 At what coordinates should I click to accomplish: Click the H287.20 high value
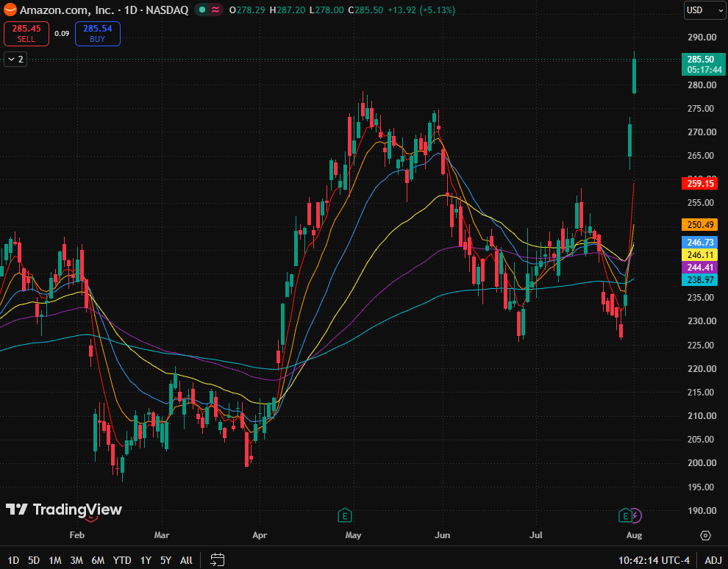[289, 10]
